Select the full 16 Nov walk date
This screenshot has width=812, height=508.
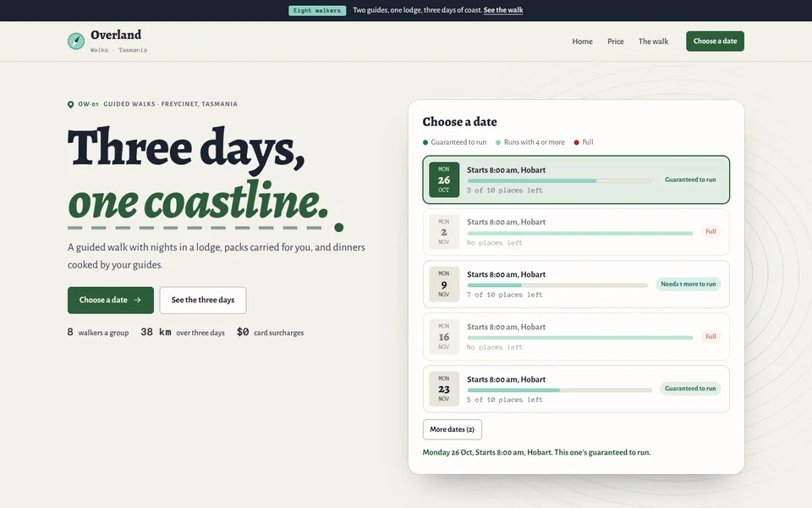click(576, 336)
